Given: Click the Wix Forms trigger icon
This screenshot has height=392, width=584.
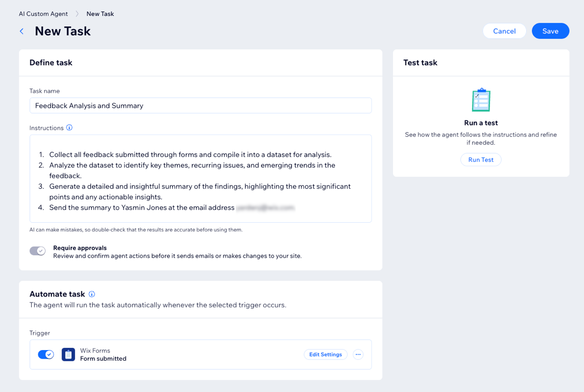Looking at the screenshot, I should [68, 354].
